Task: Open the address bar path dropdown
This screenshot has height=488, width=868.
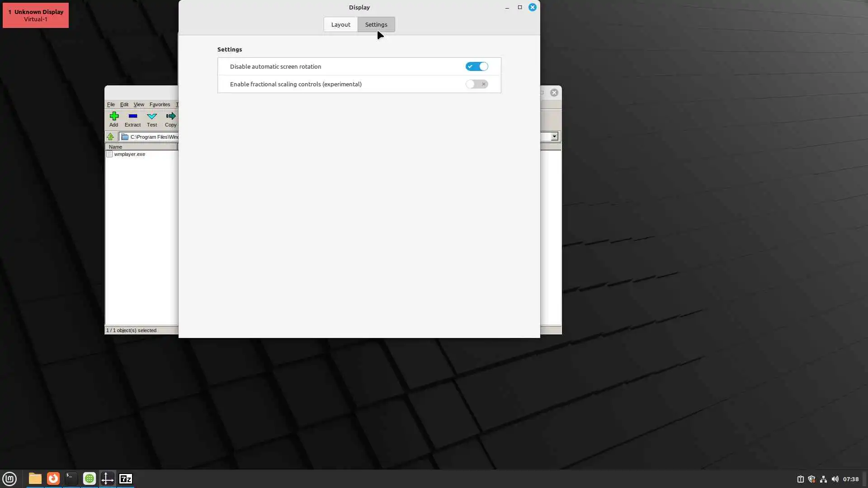Action: (554, 136)
